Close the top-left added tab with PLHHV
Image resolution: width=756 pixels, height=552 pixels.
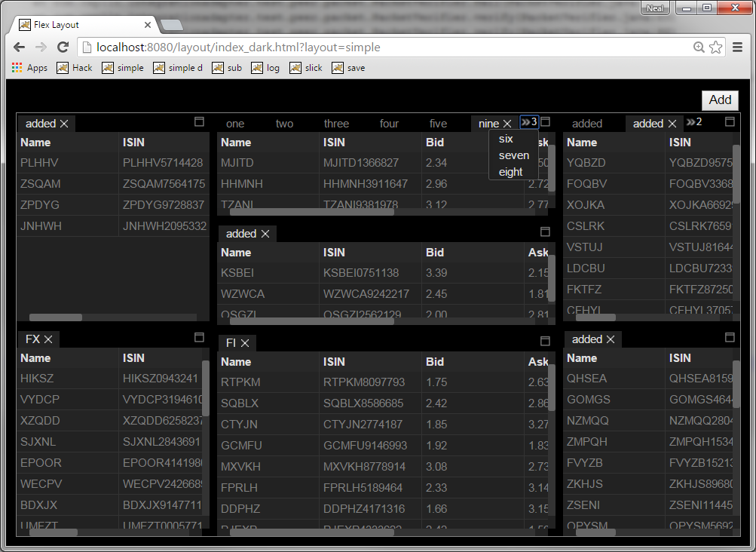point(64,124)
